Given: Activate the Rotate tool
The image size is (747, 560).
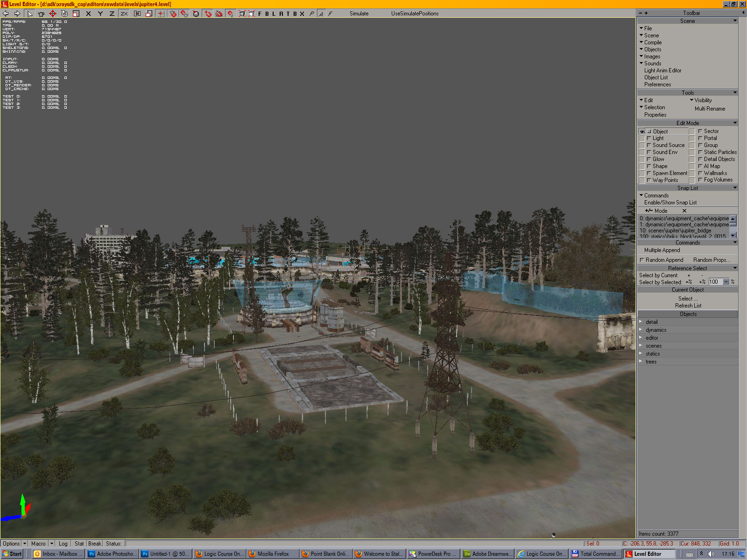Looking at the screenshot, I should coord(64,14).
